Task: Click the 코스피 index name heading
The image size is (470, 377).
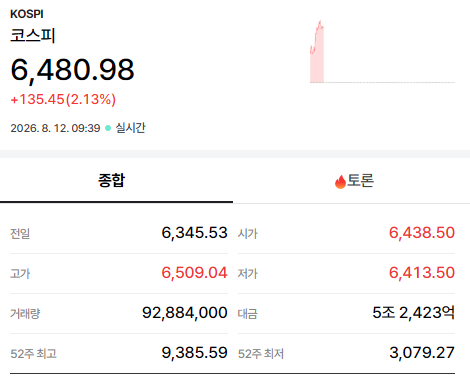Action: coord(33,35)
